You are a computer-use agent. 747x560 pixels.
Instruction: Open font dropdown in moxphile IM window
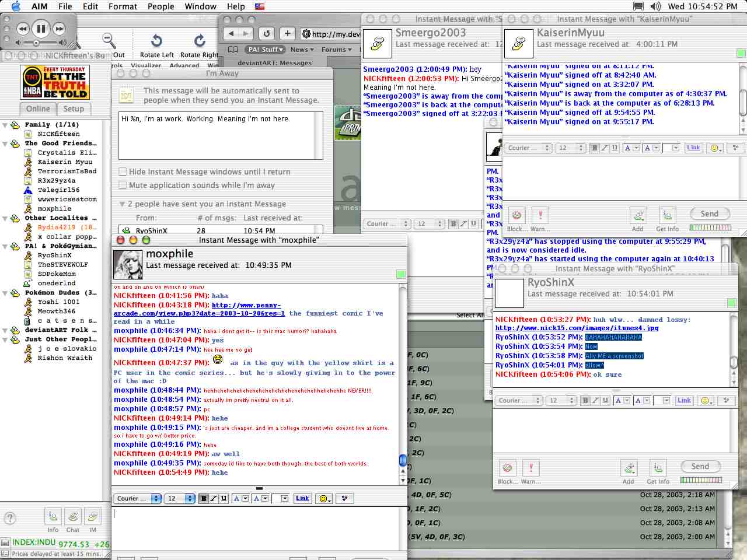click(138, 499)
